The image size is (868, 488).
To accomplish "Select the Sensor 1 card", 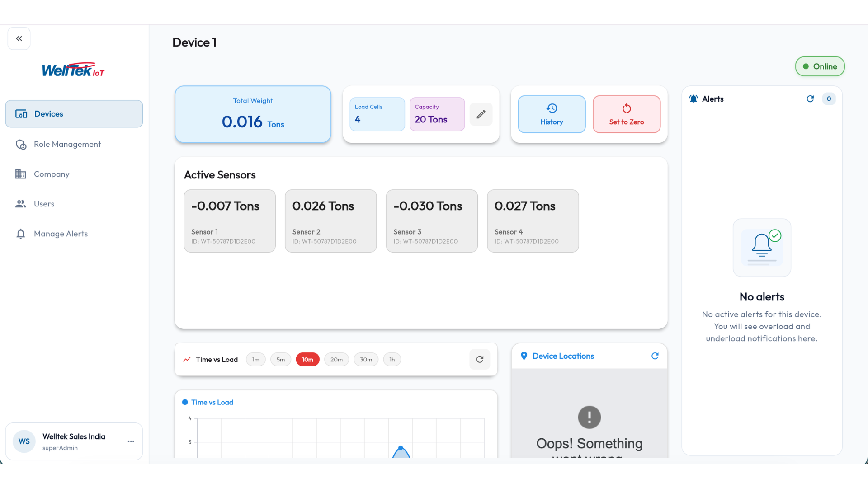I will pos(230,221).
